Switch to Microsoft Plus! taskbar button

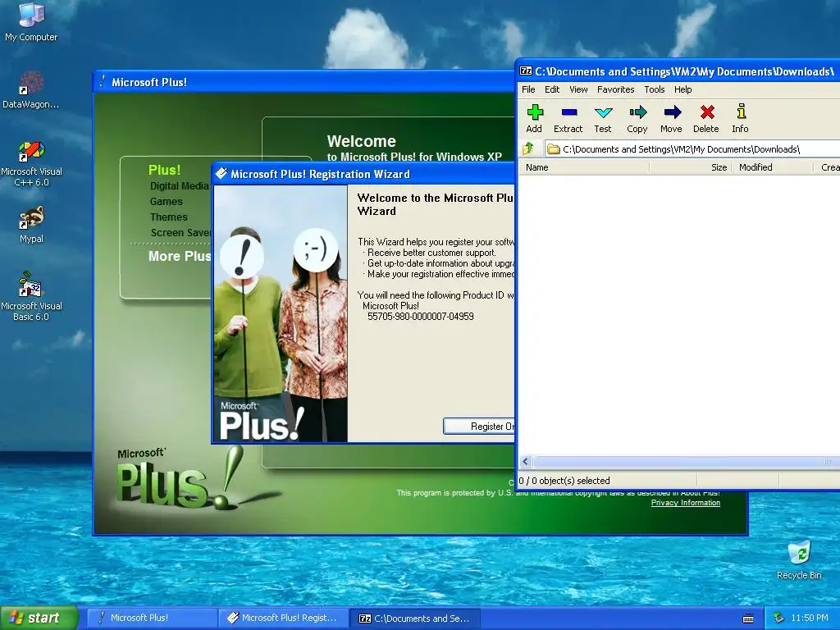point(152,618)
